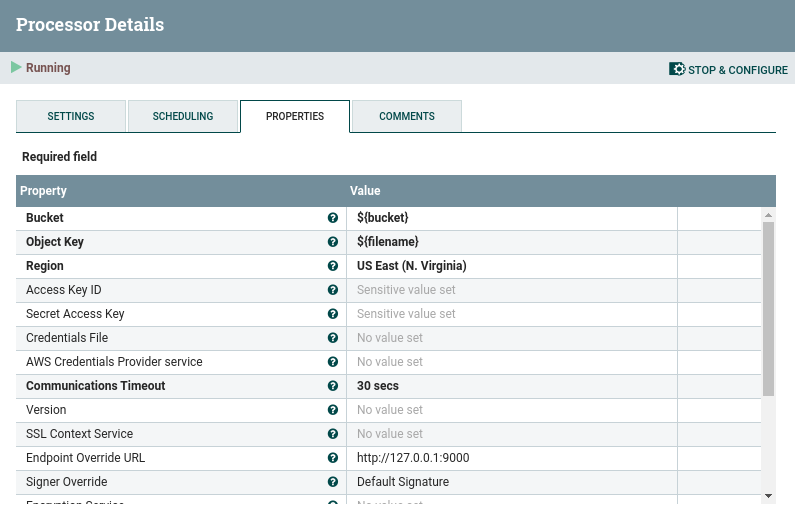Click help icon for Access Key ID
795x512 pixels.
pos(333,290)
